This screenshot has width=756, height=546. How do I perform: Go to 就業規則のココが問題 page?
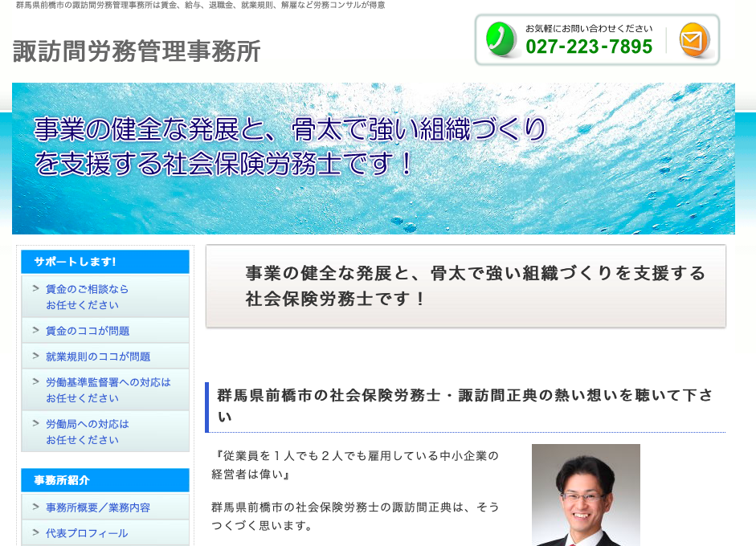click(x=97, y=357)
